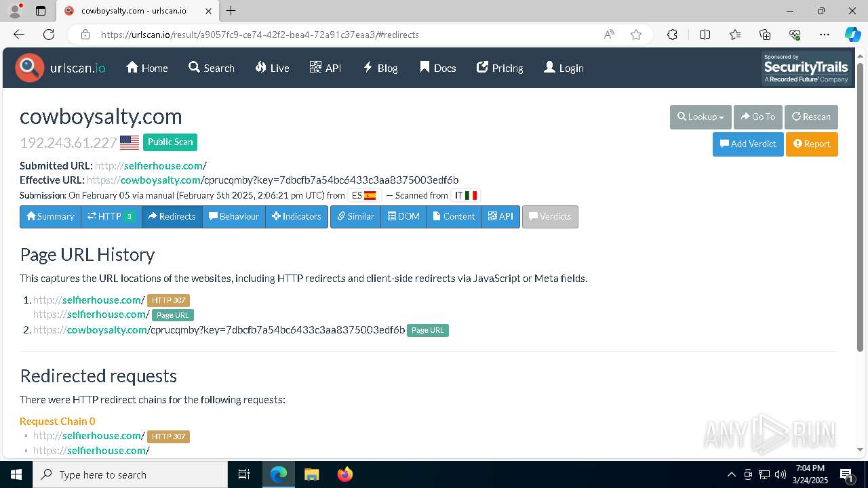Open the Home navigation link
The height and width of the screenshot is (488, 868).
tap(147, 68)
